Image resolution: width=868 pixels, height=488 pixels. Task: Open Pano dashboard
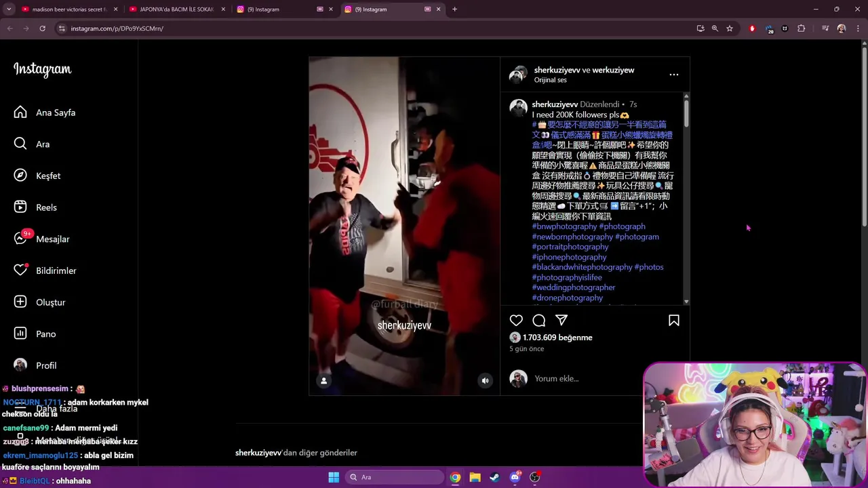[35, 333]
